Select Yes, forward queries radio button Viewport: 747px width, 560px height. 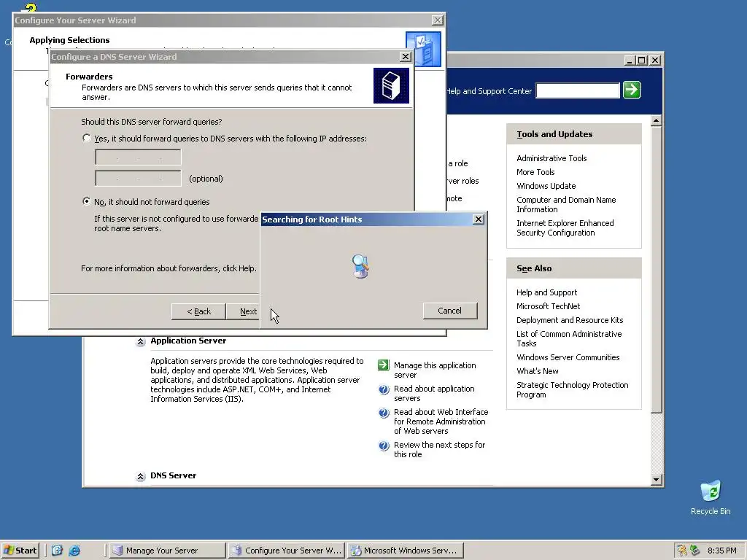(x=86, y=138)
